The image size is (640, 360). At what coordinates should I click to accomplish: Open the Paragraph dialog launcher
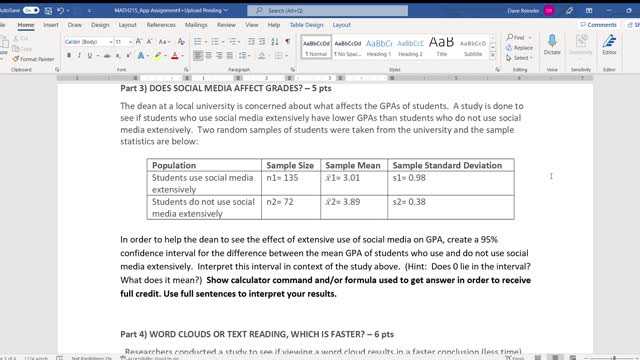[293, 70]
